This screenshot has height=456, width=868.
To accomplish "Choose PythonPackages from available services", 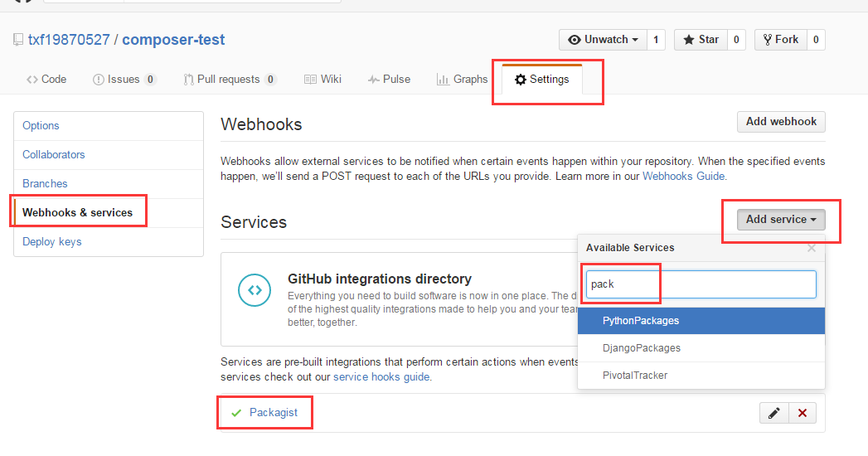I will click(701, 321).
